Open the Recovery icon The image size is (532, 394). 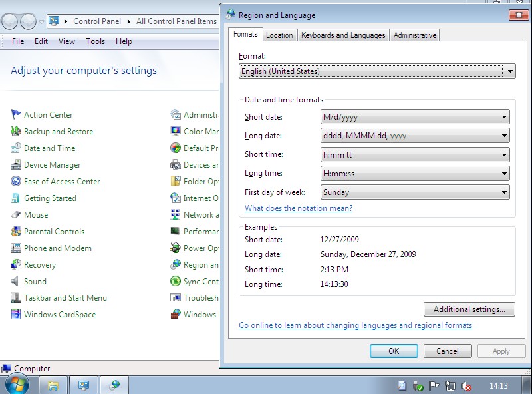coord(15,265)
